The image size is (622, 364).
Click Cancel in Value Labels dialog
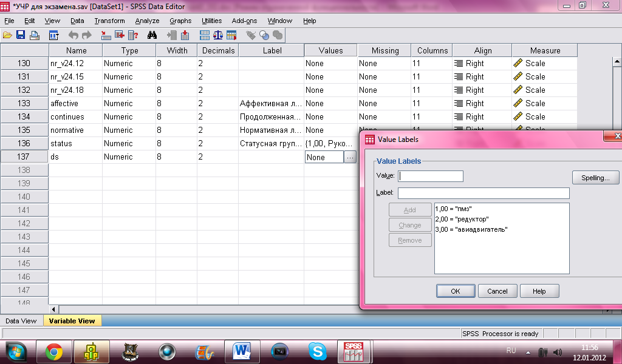coord(497,291)
